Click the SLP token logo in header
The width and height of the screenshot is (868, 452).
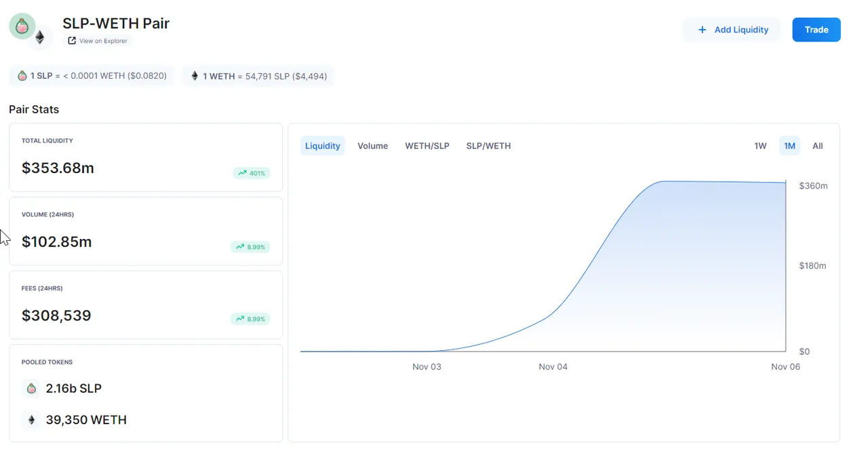pyautogui.click(x=22, y=26)
